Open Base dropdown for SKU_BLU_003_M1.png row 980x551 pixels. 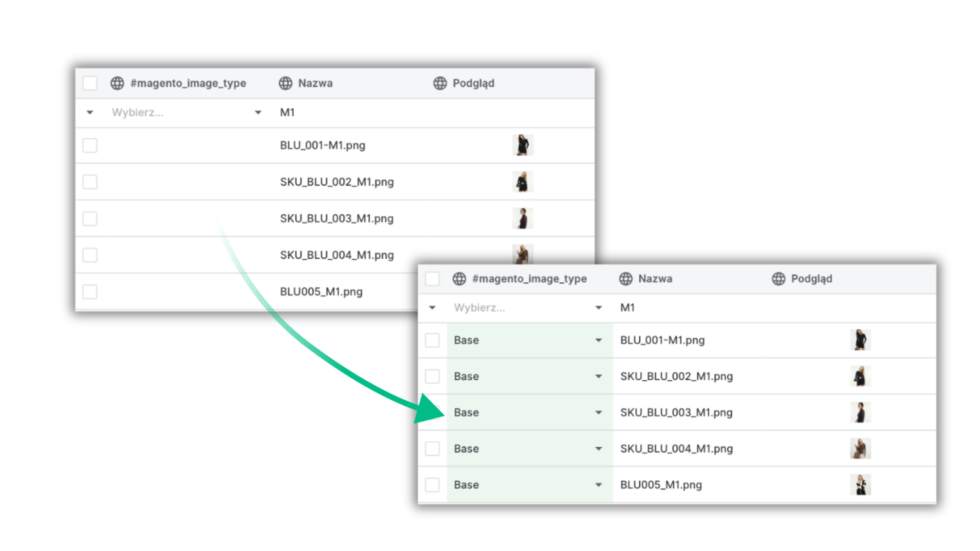tap(598, 412)
